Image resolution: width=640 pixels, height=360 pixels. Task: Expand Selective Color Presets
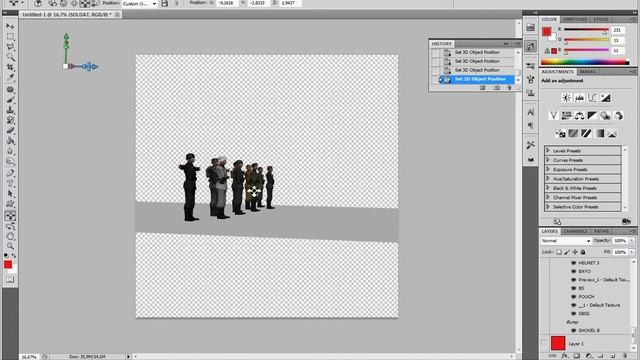point(548,207)
